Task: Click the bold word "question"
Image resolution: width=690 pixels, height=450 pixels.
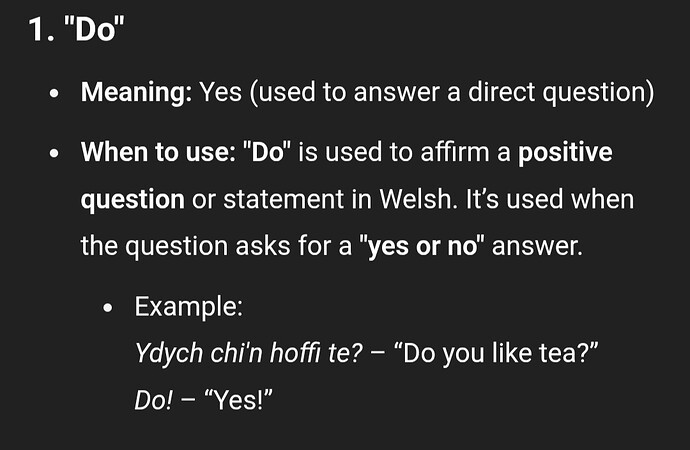Action: pos(132,200)
